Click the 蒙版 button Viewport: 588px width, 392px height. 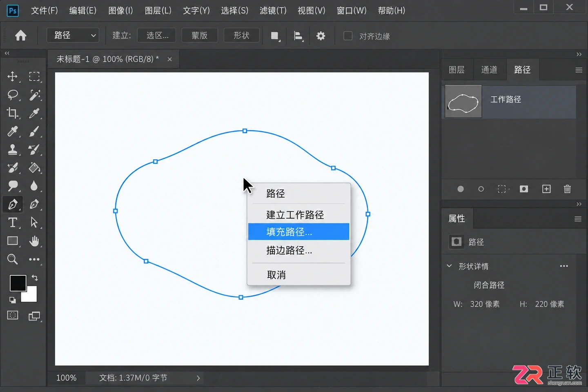pos(200,36)
